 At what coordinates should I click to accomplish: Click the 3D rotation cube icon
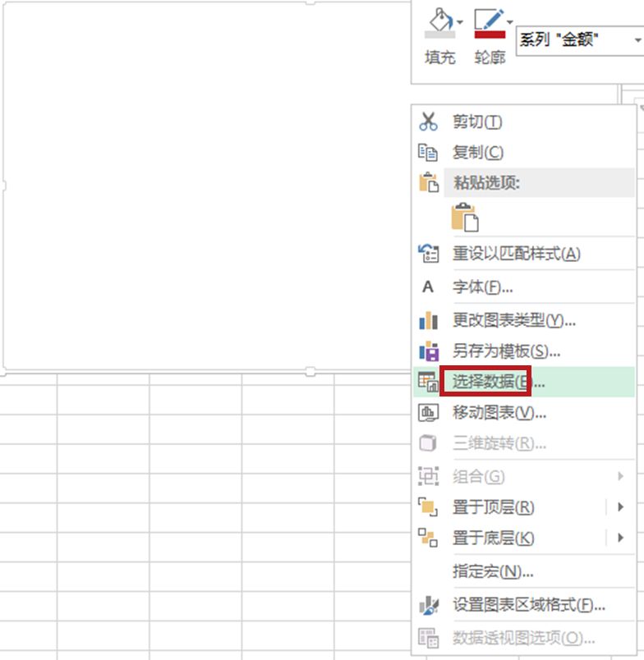click(428, 443)
